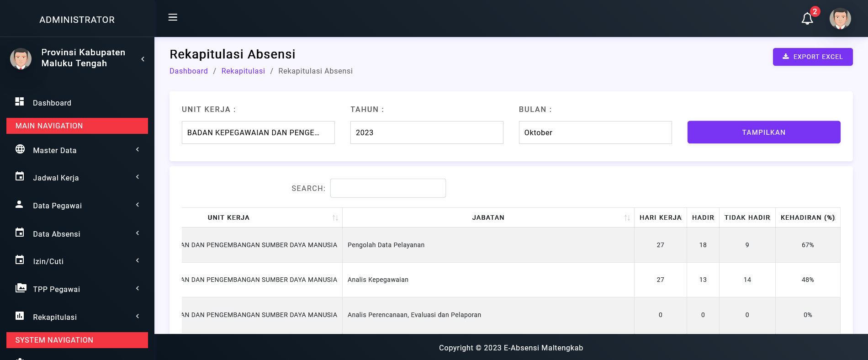This screenshot has height=360, width=868.
Task: Expand the Master Data submenu chevron
Action: pyautogui.click(x=138, y=149)
